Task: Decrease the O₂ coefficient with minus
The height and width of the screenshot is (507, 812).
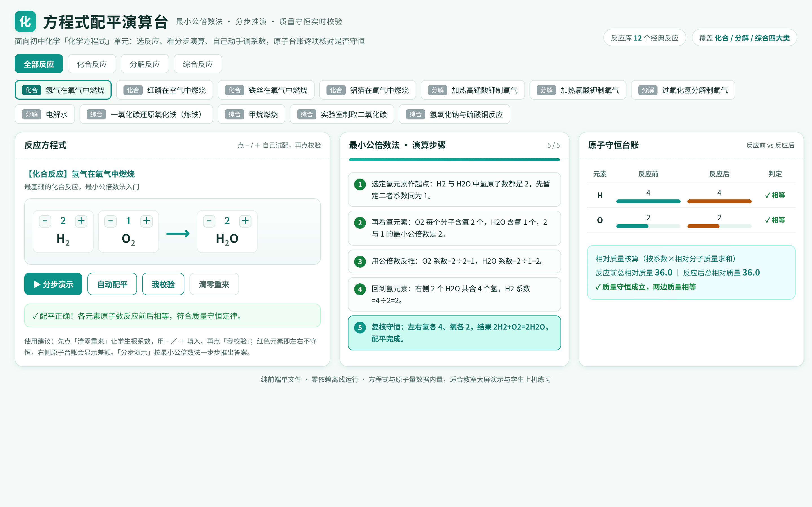Action: tap(111, 221)
